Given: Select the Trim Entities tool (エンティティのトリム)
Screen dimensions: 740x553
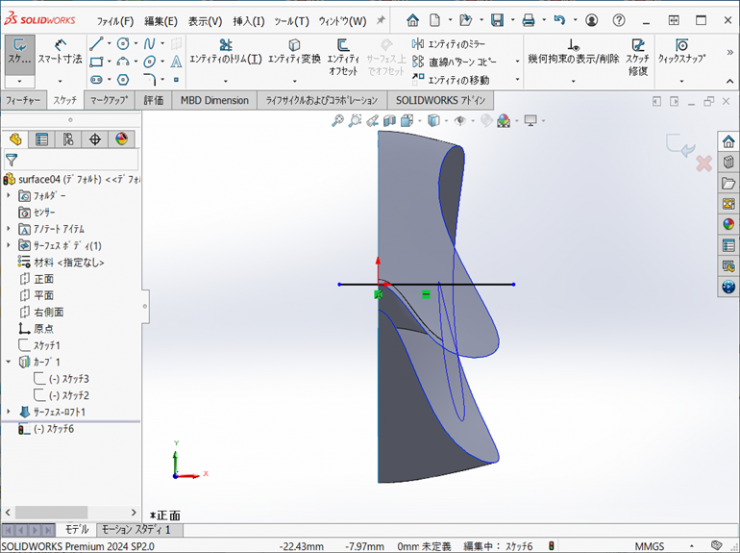Looking at the screenshot, I should click(225, 52).
